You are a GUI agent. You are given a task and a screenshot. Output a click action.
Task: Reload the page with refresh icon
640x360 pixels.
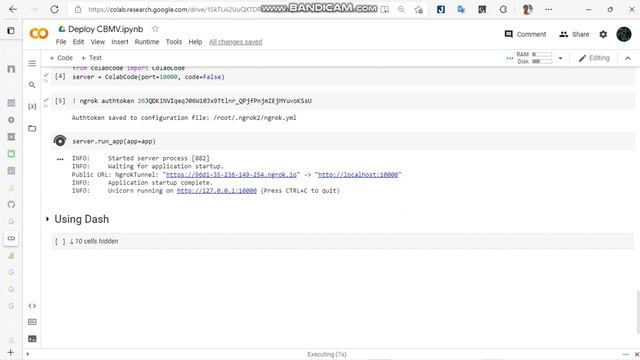(x=54, y=9)
